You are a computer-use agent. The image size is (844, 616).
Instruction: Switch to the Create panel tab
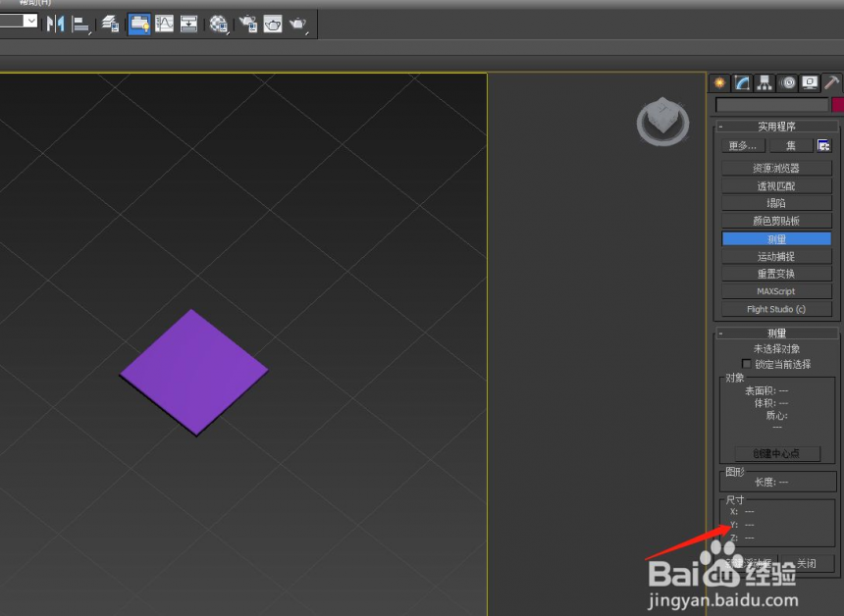click(719, 82)
